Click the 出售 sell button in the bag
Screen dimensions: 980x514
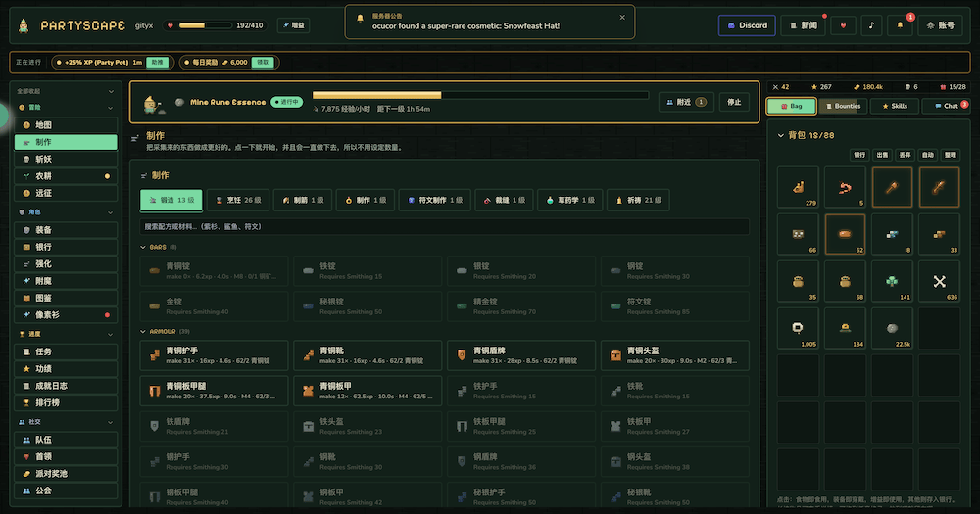pos(883,155)
